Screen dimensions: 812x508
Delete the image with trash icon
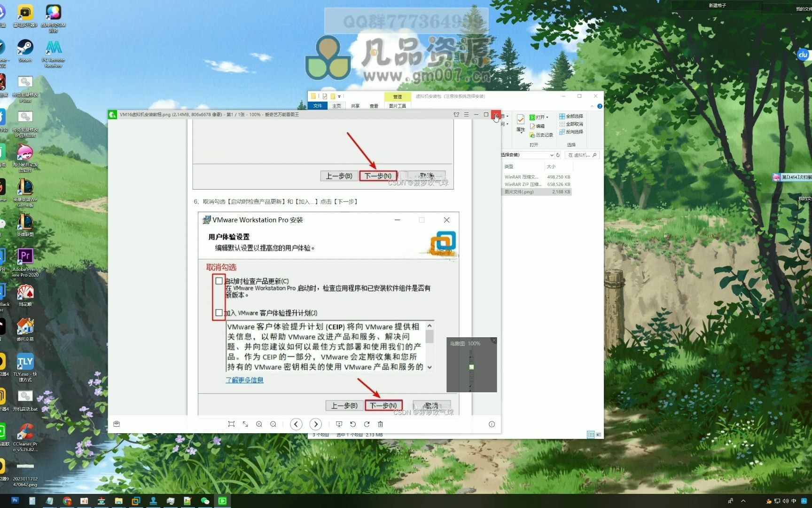(381, 424)
